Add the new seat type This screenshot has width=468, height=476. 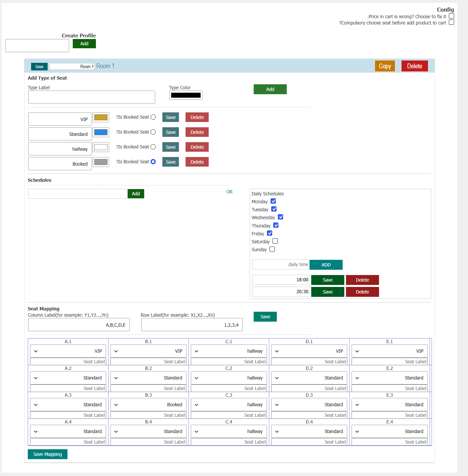point(270,89)
